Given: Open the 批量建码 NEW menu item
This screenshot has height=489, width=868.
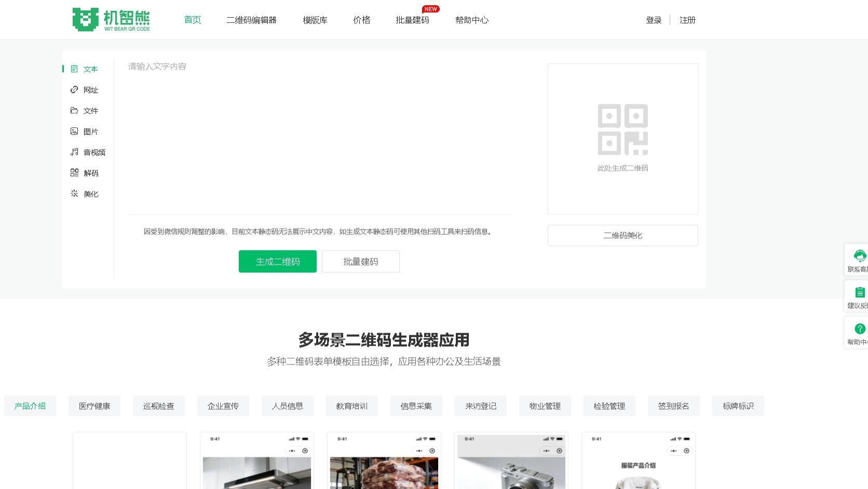Looking at the screenshot, I should point(413,20).
